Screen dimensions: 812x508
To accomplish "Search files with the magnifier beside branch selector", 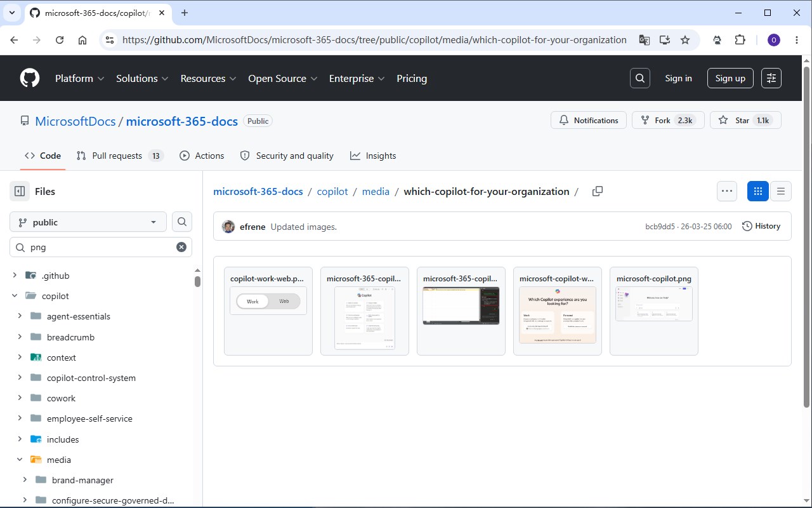I will coord(182,222).
